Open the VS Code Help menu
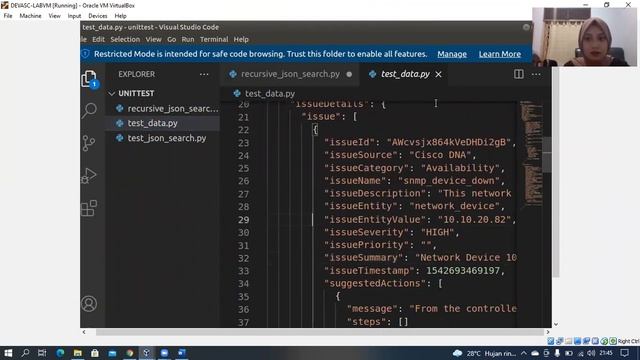640x360 pixels. coord(241,39)
